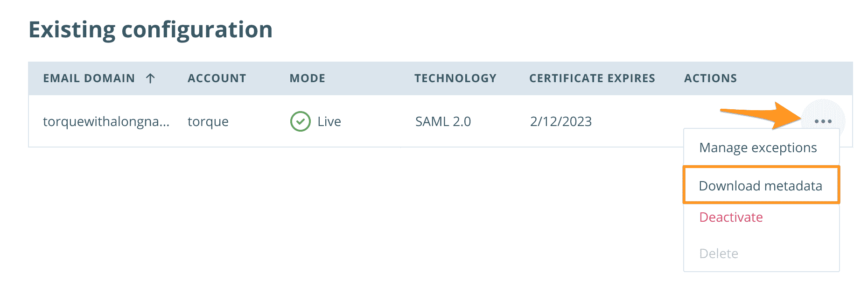
Task: Choose Download metadata in the dropdown
Action: tap(760, 186)
